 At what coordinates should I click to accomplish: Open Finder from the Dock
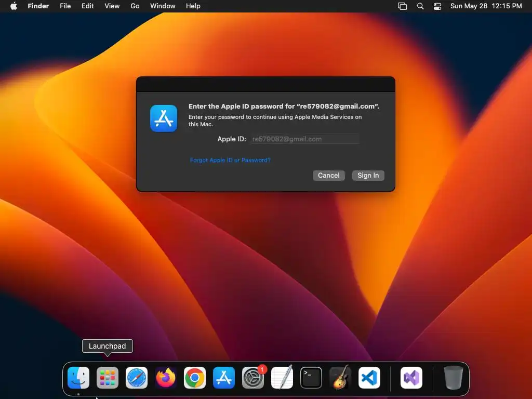78,378
